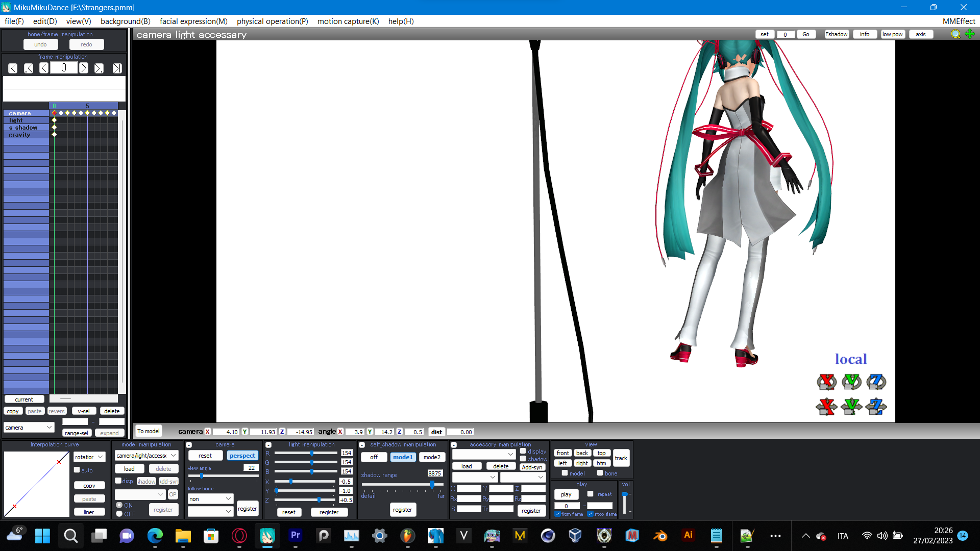980x551 pixels.
Task: Toggle accessory shadow checkbox
Action: tap(523, 459)
